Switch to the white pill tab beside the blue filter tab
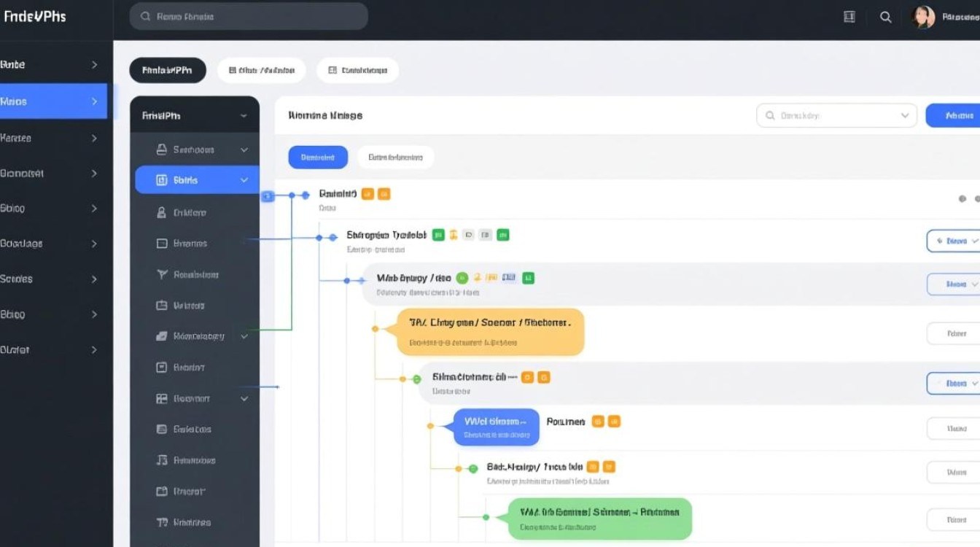Image resolution: width=980 pixels, height=547 pixels. [395, 157]
